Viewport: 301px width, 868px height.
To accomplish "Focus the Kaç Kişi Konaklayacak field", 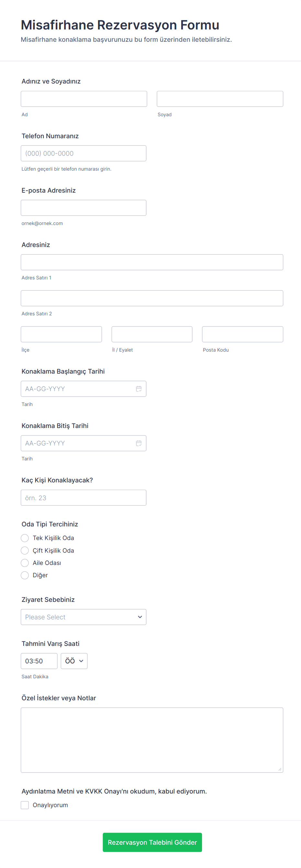I will pyautogui.click(x=83, y=498).
